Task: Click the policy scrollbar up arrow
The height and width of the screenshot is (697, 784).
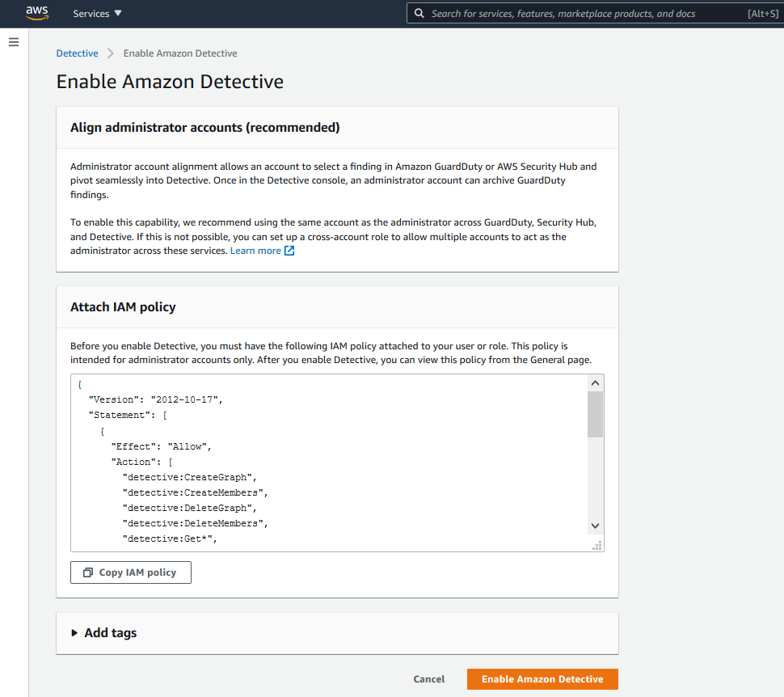Action: tap(595, 383)
